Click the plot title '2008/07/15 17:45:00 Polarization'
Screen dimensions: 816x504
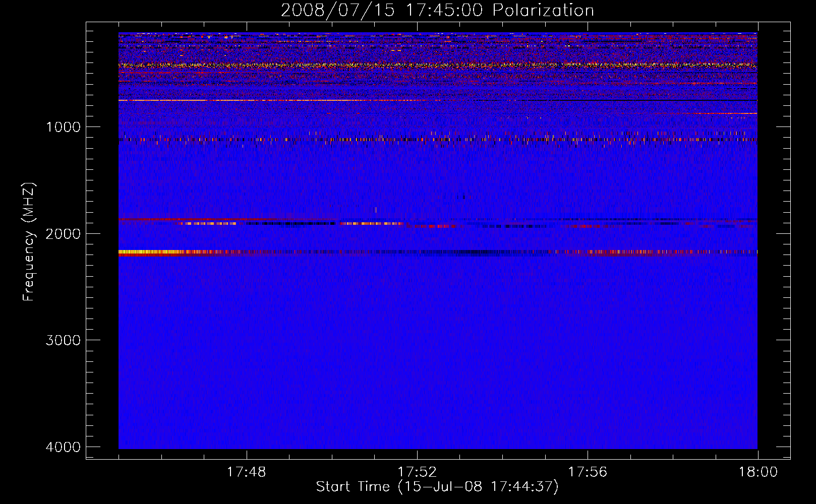click(x=437, y=10)
